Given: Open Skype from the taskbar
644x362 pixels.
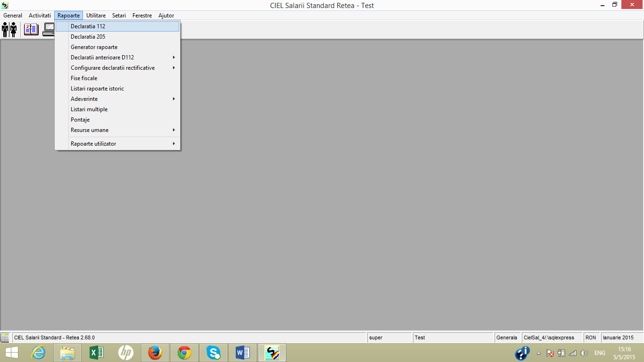Looking at the screenshot, I should pyautogui.click(x=214, y=353).
